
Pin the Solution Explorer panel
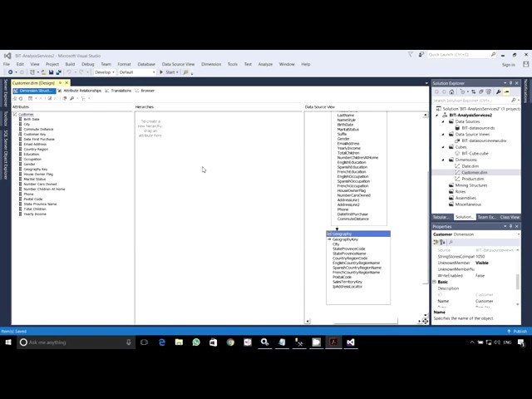point(510,83)
